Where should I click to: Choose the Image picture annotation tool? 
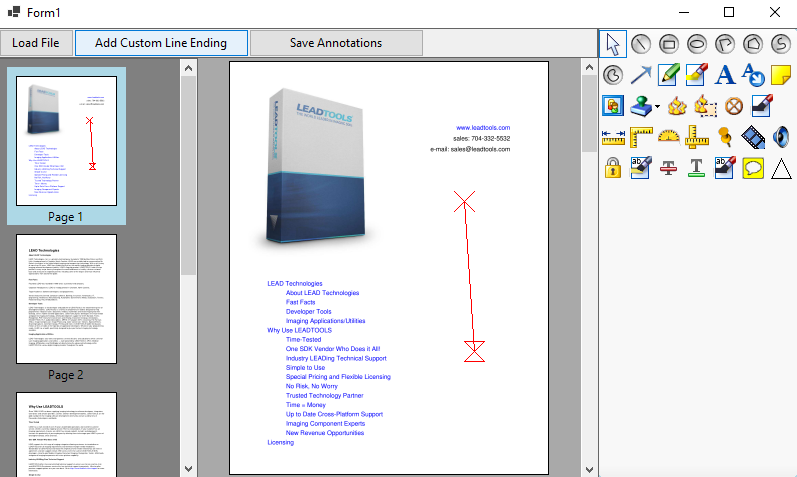(x=613, y=106)
